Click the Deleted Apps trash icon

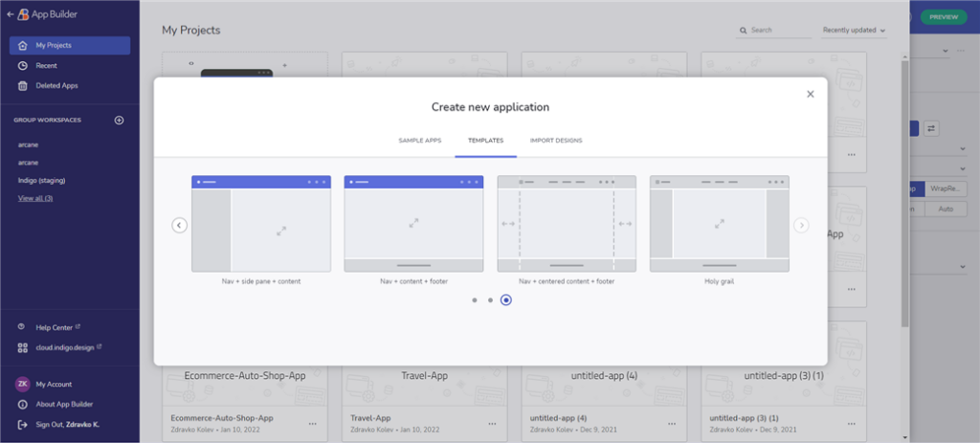pos(23,85)
